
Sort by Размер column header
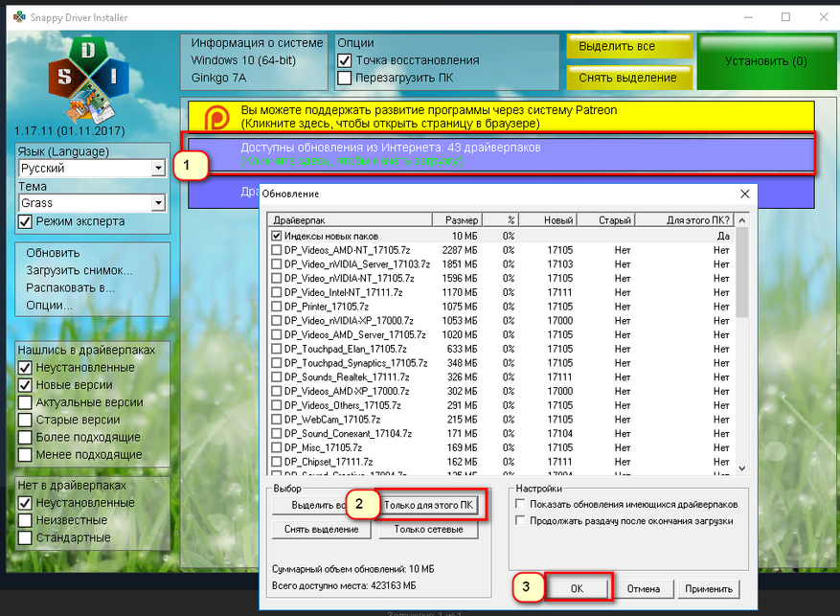coord(457,220)
